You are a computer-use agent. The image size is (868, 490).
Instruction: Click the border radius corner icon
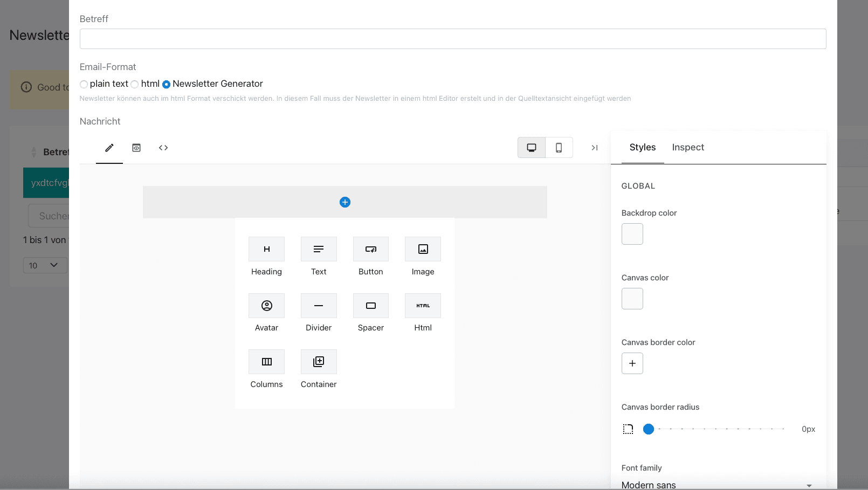point(628,429)
